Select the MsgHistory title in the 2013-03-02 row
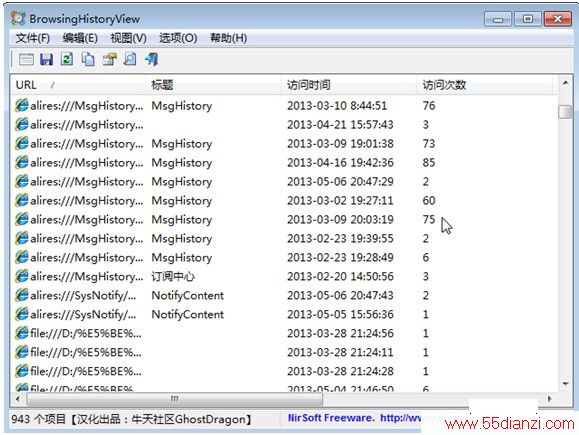The height and width of the screenshot is (435, 579). pyautogui.click(x=182, y=201)
